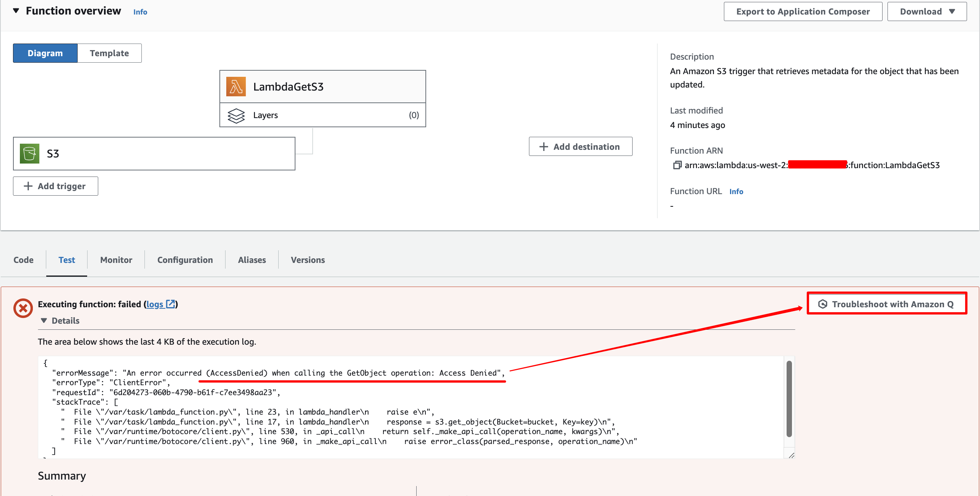Click the Download caret arrow
The width and height of the screenshot is (980, 496).
(x=952, y=11)
